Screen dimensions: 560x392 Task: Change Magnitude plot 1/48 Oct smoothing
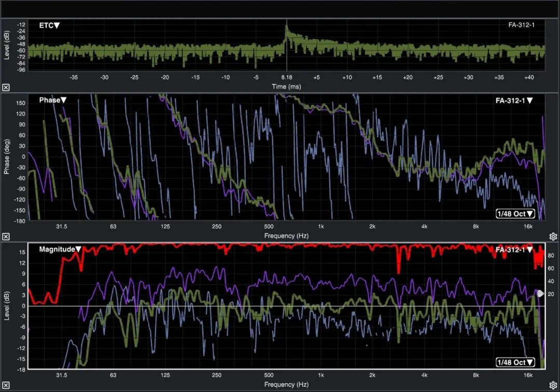(x=515, y=362)
